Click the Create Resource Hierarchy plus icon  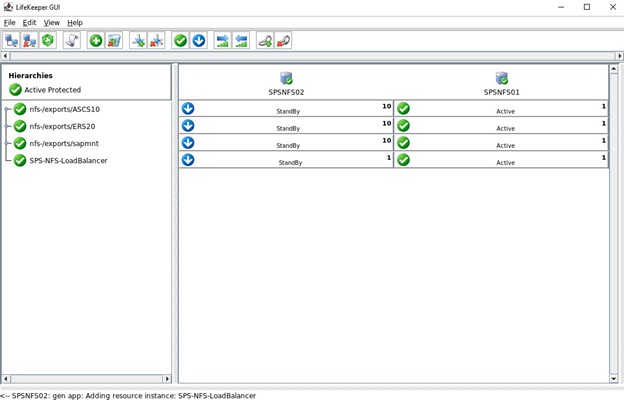pyautogui.click(x=96, y=41)
